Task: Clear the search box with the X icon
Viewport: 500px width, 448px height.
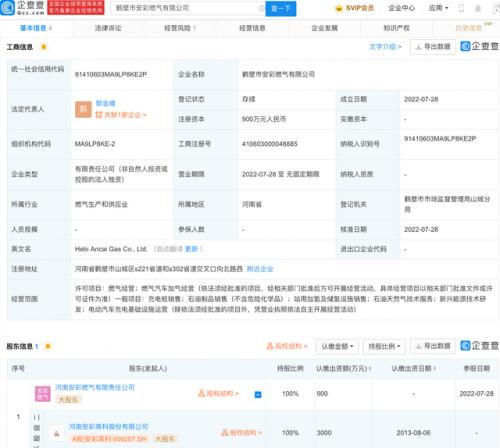Action: click(x=261, y=8)
